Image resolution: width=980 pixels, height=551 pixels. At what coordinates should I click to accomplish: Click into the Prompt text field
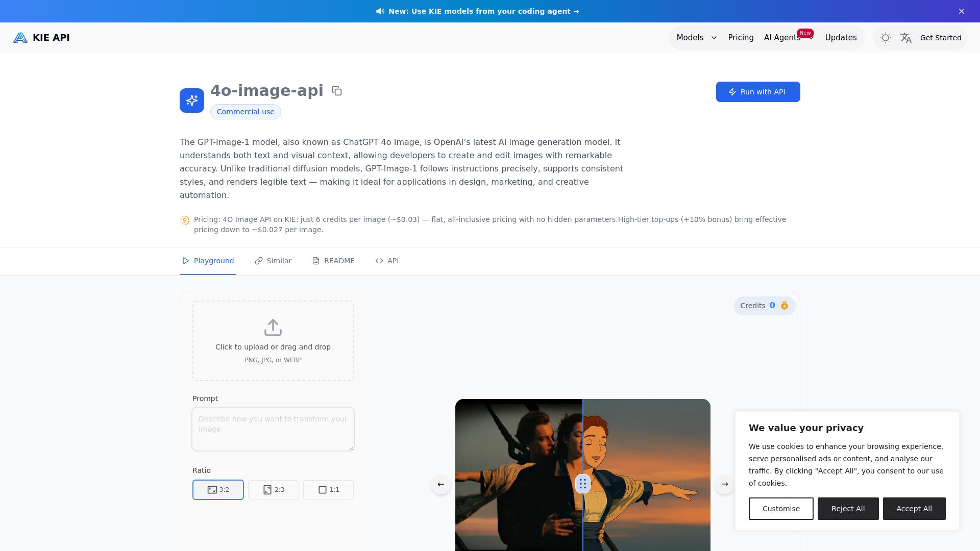[x=273, y=429]
